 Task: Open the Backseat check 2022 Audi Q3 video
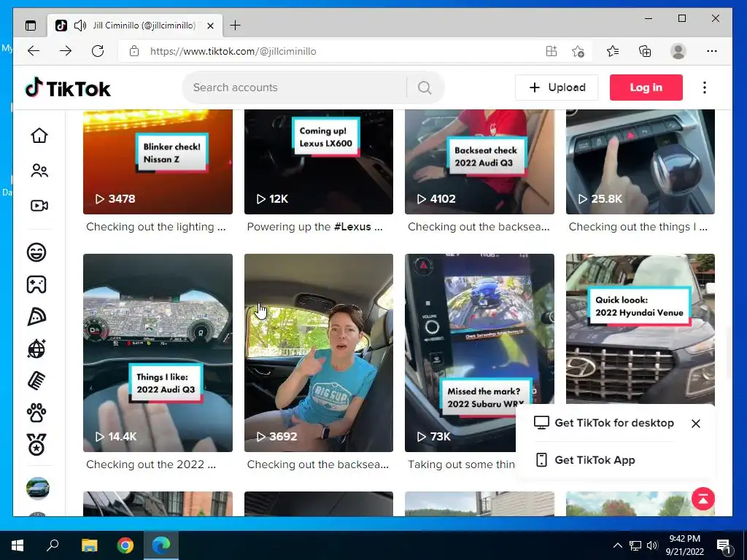click(479, 162)
